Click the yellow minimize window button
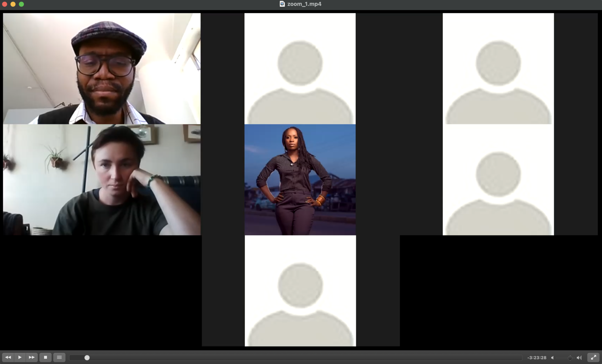The image size is (602, 364). [13, 4]
